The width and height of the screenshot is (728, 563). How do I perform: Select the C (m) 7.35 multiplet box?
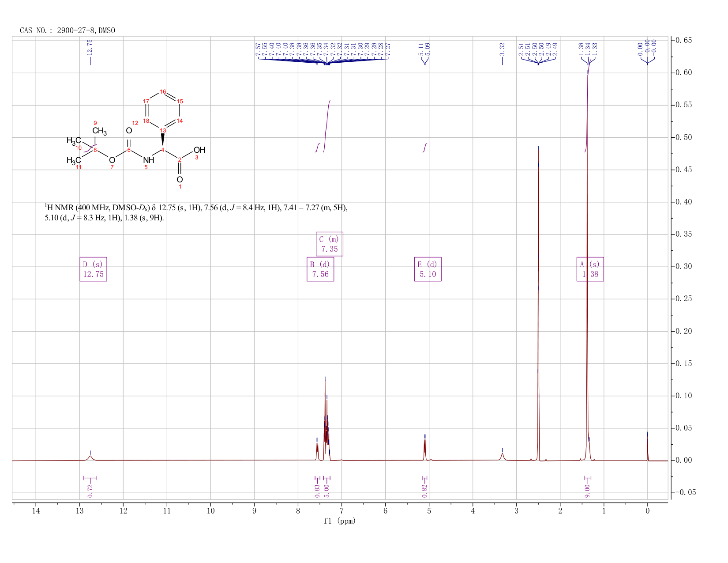[330, 244]
